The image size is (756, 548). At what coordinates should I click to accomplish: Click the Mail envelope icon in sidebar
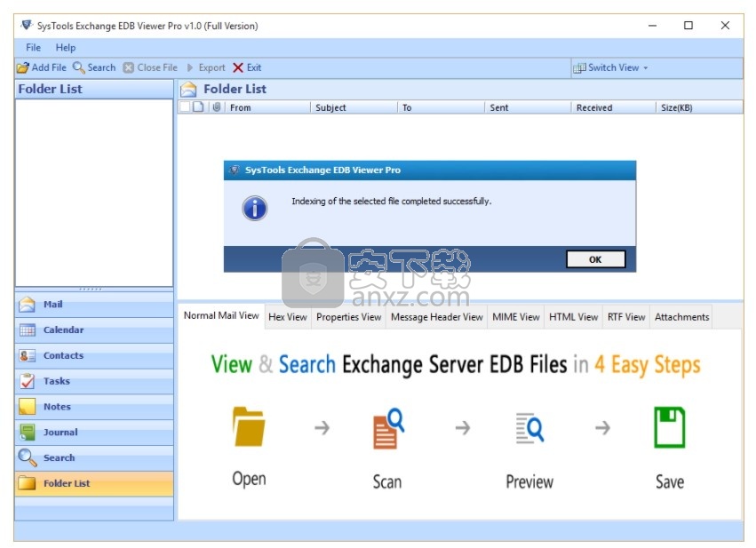27,304
